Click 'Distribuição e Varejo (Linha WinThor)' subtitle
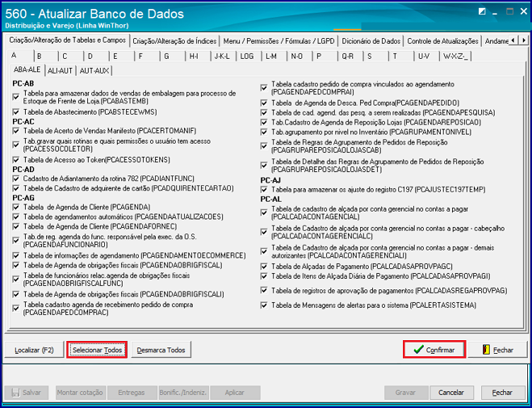Image resolution: width=532 pixels, height=408 pixels. pos(67,26)
